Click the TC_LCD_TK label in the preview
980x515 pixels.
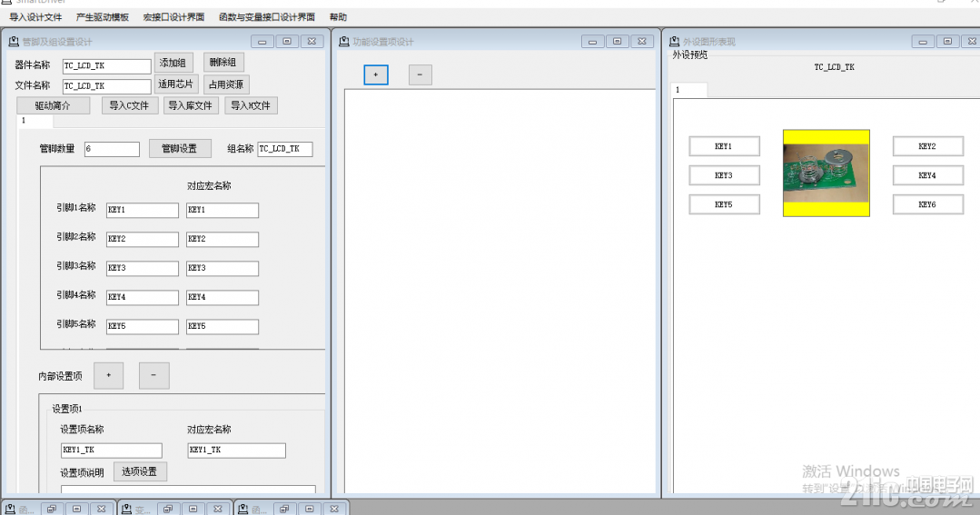pos(835,67)
